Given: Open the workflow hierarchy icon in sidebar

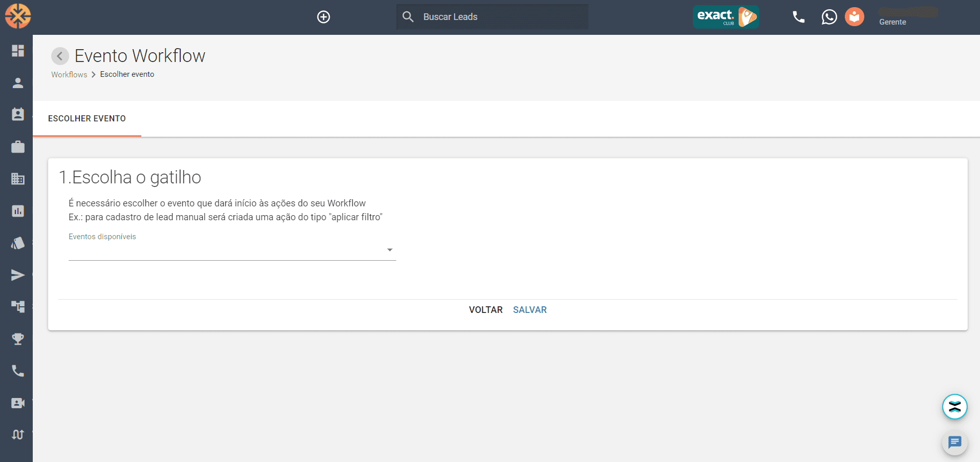Looking at the screenshot, I should pyautogui.click(x=18, y=306).
